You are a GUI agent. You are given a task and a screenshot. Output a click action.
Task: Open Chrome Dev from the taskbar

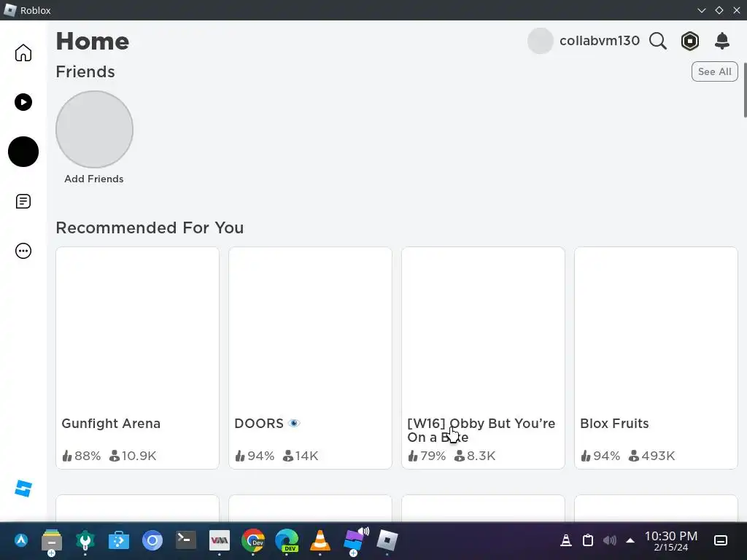coord(253,540)
